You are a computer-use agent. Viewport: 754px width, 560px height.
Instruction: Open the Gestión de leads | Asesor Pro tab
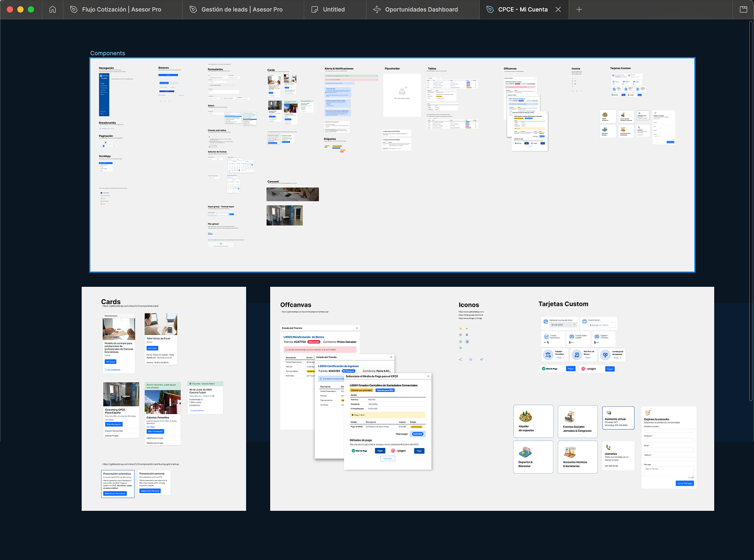tap(242, 9)
